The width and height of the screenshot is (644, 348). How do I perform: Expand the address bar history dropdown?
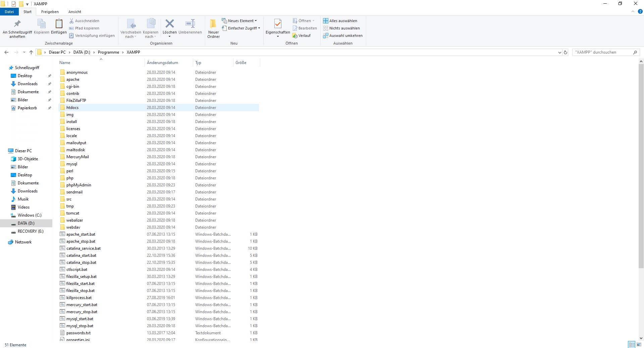[x=559, y=52]
